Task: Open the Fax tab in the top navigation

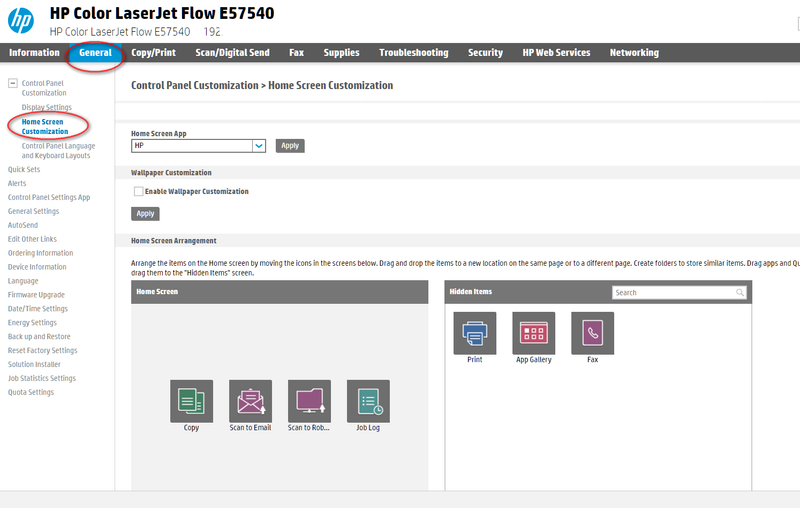Action: (296, 53)
